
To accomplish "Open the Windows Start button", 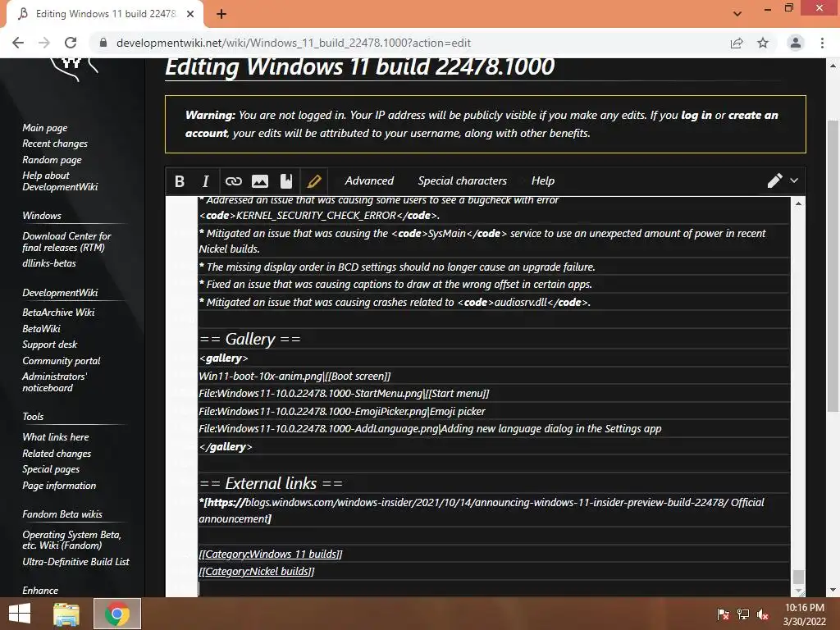I will [x=20, y=614].
